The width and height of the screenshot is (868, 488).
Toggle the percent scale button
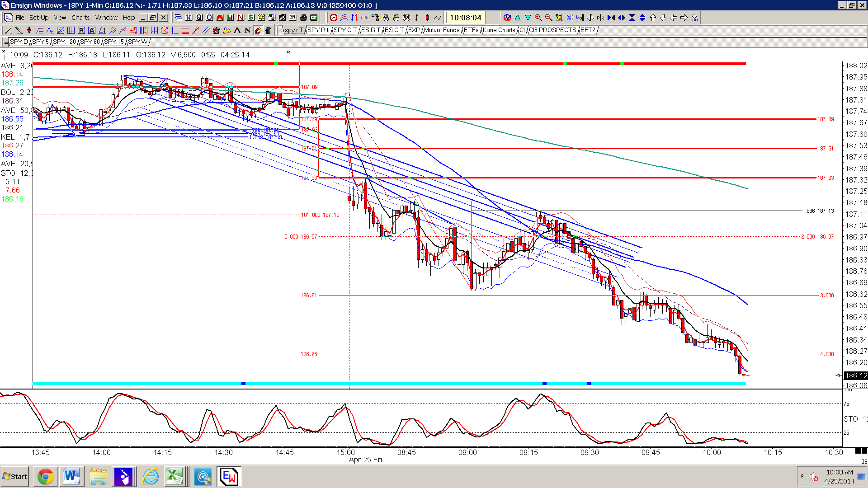(x=569, y=18)
